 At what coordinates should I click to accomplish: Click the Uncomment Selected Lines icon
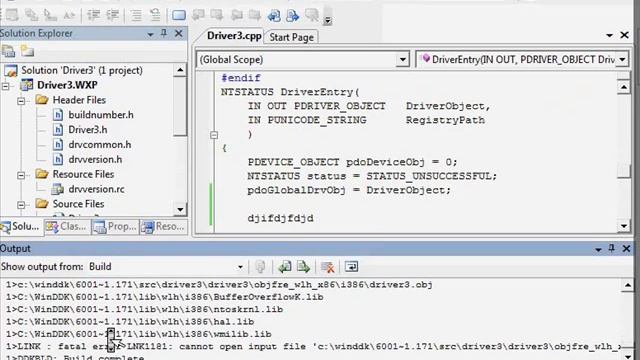(155, 16)
